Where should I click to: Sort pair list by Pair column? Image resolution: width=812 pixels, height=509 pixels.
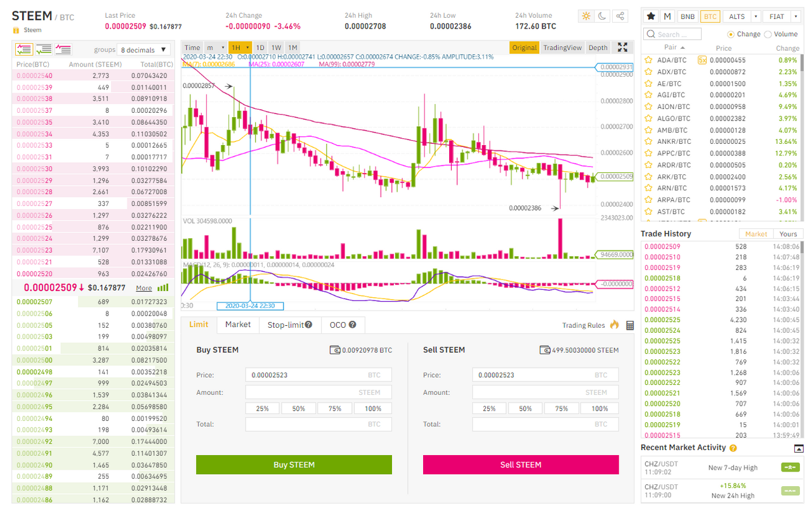[674, 48]
